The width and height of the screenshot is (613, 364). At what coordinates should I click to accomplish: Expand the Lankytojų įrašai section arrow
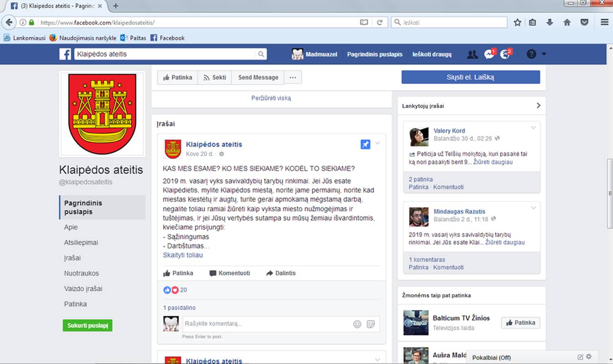click(538, 106)
